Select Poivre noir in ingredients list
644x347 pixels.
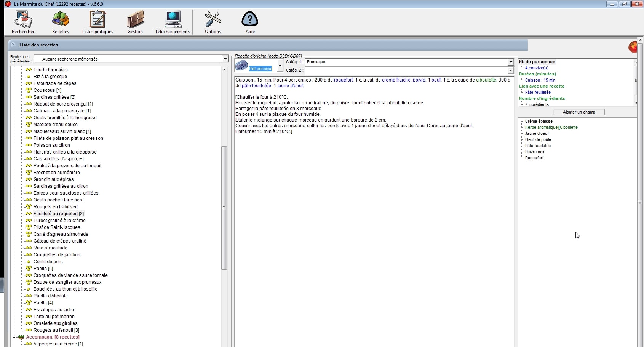[535, 152]
